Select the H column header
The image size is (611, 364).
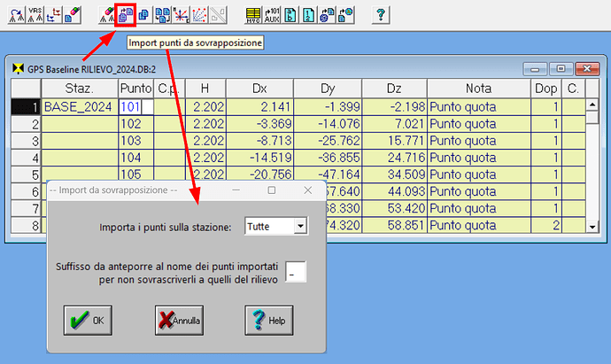click(x=205, y=89)
